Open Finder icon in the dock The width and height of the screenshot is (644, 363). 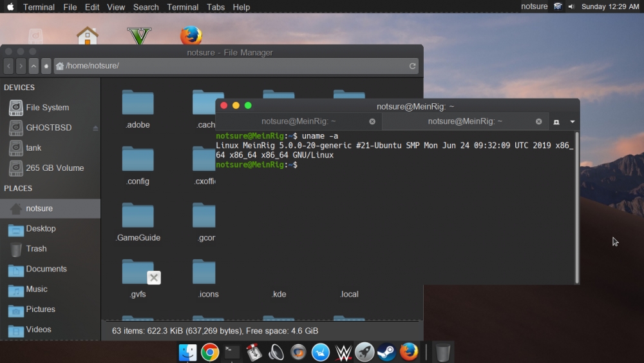[187, 352]
